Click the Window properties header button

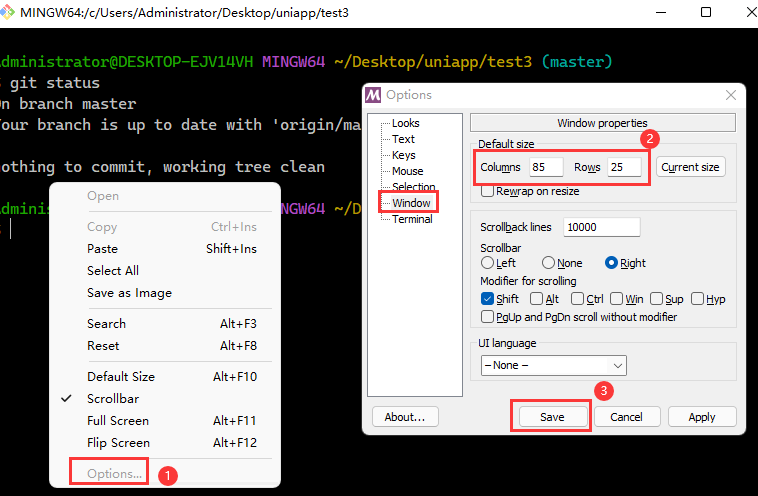coord(602,123)
